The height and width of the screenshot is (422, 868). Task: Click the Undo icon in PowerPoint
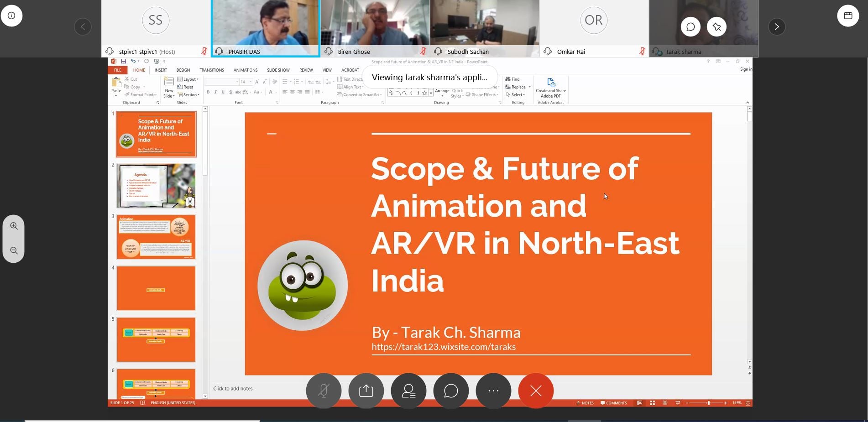pyautogui.click(x=133, y=61)
